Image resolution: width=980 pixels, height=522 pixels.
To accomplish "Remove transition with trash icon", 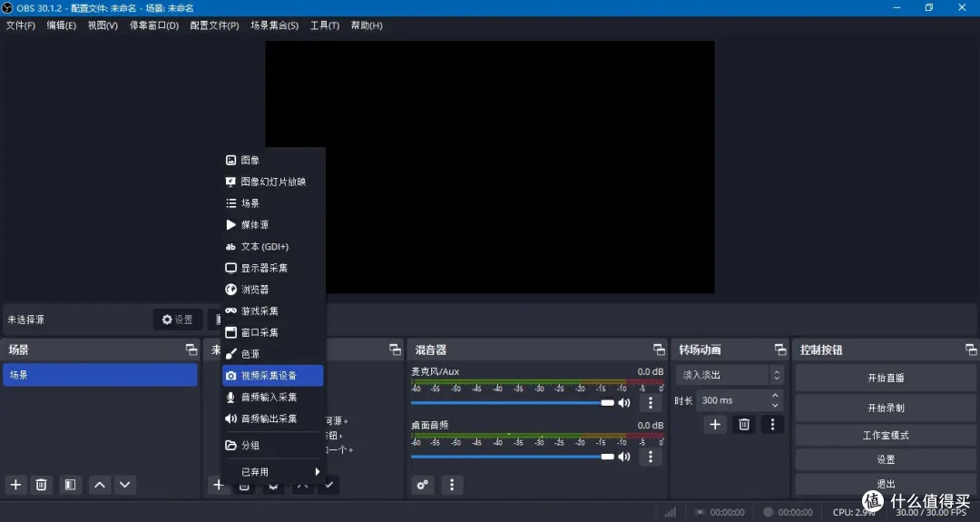I will pyautogui.click(x=744, y=425).
